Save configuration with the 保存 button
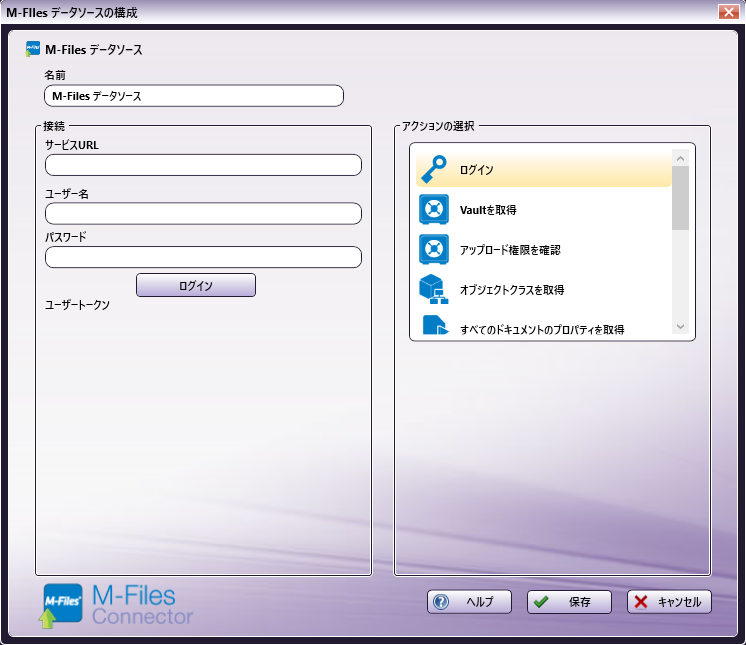Image resolution: width=746 pixels, height=645 pixels. 569,602
